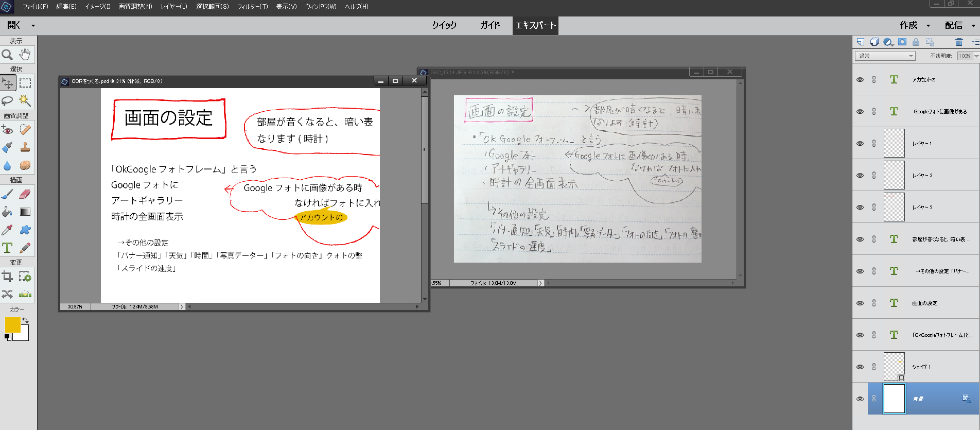This screenshot has width=980, height=430.
Task: Select the Magic Wand quick selection tool
Action: tap(25, 100)
